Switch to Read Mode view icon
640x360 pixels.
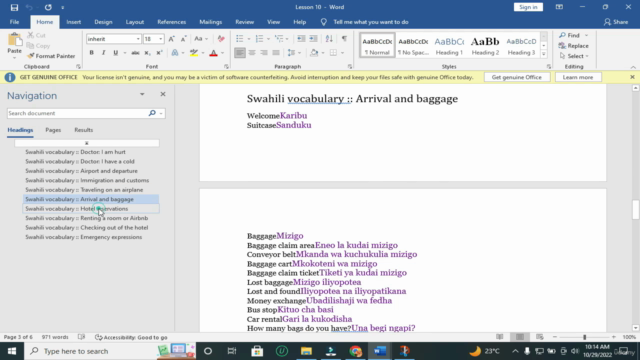pos(500,337)
